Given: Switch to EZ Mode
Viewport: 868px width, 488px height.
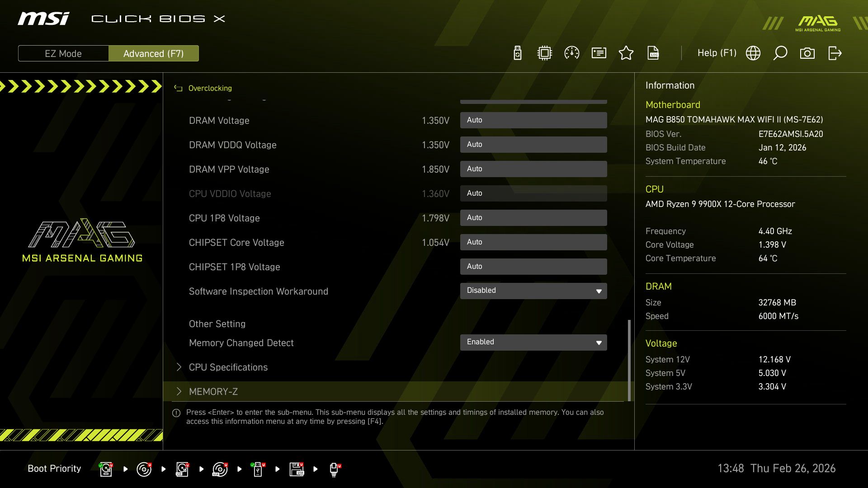Looking at the screenshot, I should coord(63,53).
